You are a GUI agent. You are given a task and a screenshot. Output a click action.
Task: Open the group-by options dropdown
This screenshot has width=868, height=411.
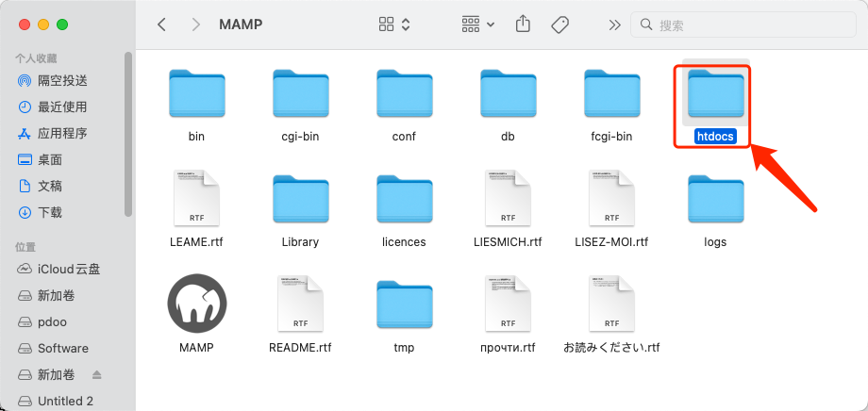tap(478, 25)
